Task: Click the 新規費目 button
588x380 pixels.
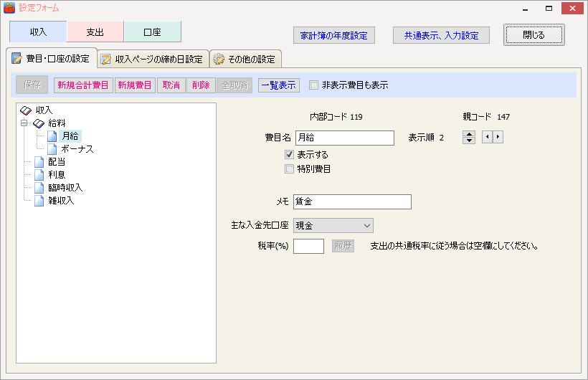Action: pyautogui.click(x=135, y=85)
